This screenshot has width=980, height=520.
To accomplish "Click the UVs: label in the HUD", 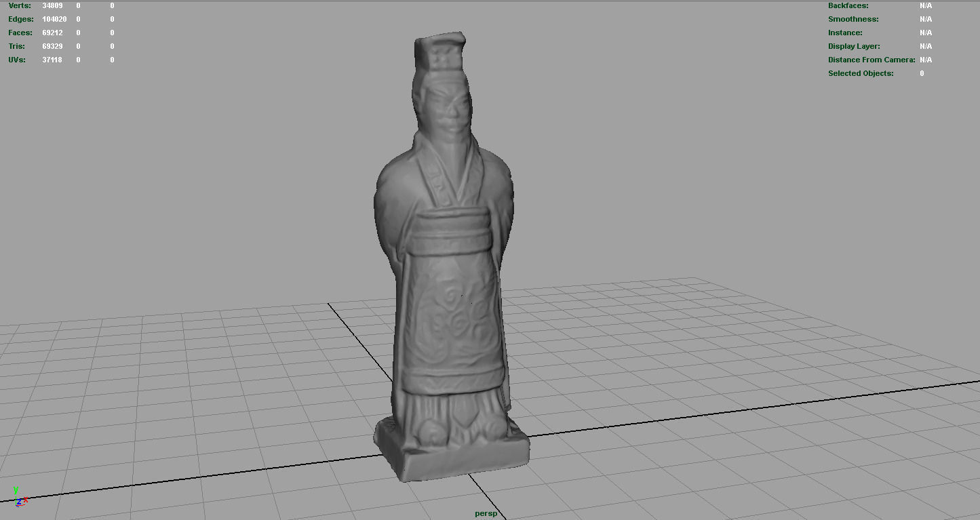I will click(17, 60).
